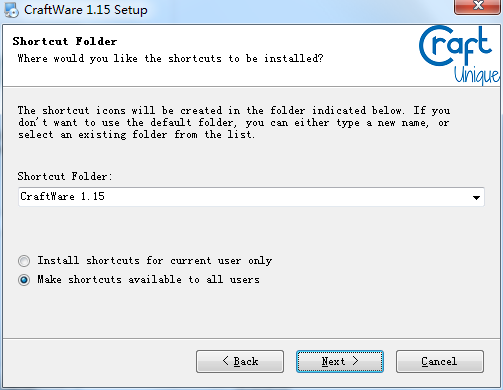Image resolution: width=503 pixels, height=390 pixels.
Task: Click the shortcut icons description paragraph
Action: pos(234,123)
